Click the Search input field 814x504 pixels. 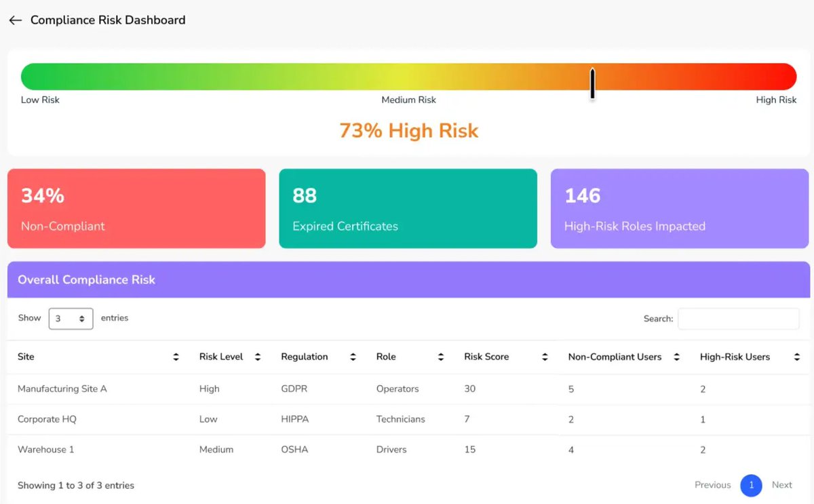tap(739, 319)
